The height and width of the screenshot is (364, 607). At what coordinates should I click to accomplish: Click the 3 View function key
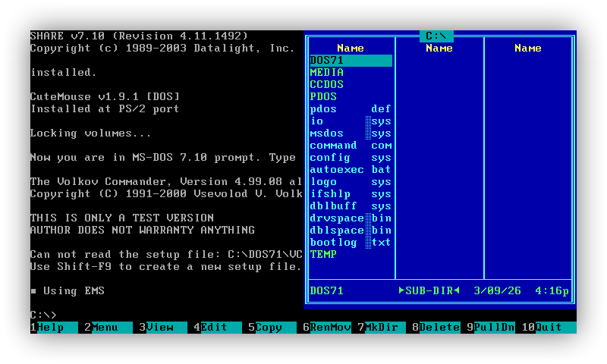163,328
